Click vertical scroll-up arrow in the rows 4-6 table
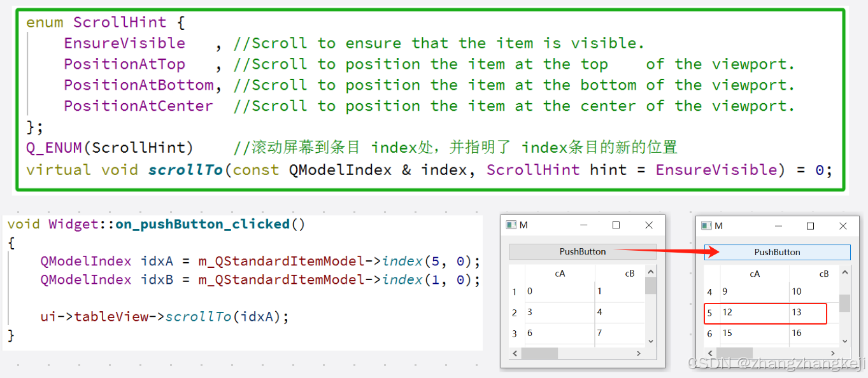 [x=845, y=272]
